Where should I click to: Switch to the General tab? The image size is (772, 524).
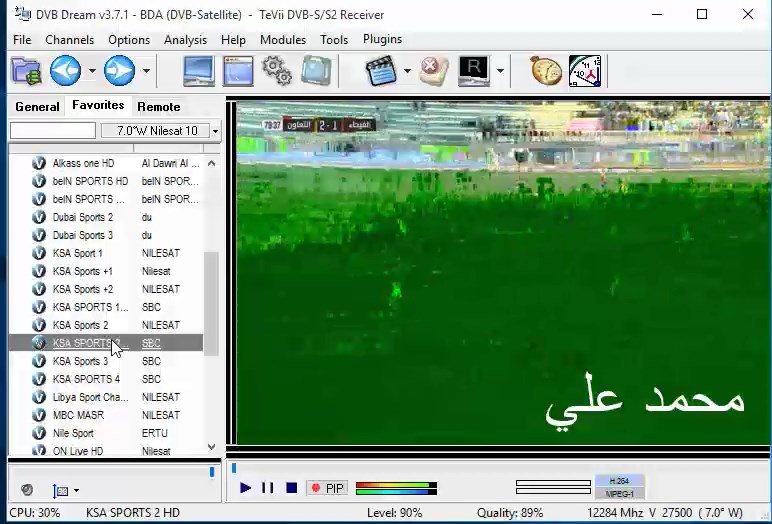pos(37,107)
